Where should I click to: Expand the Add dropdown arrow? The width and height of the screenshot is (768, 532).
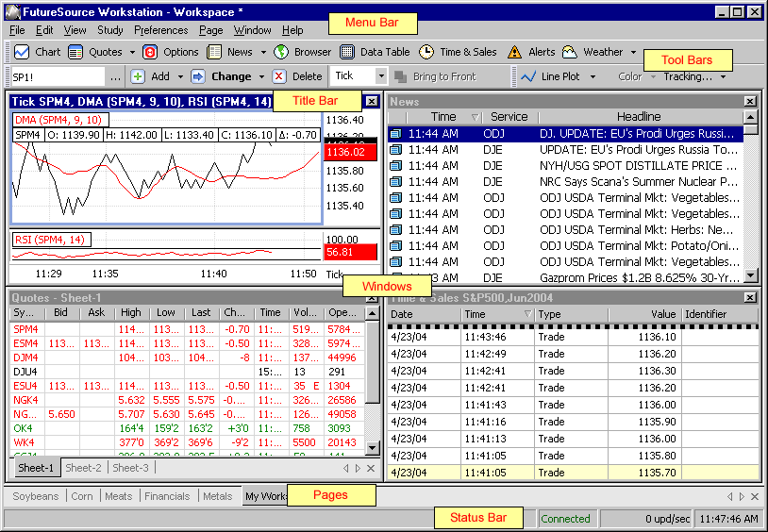coord(180,77)
